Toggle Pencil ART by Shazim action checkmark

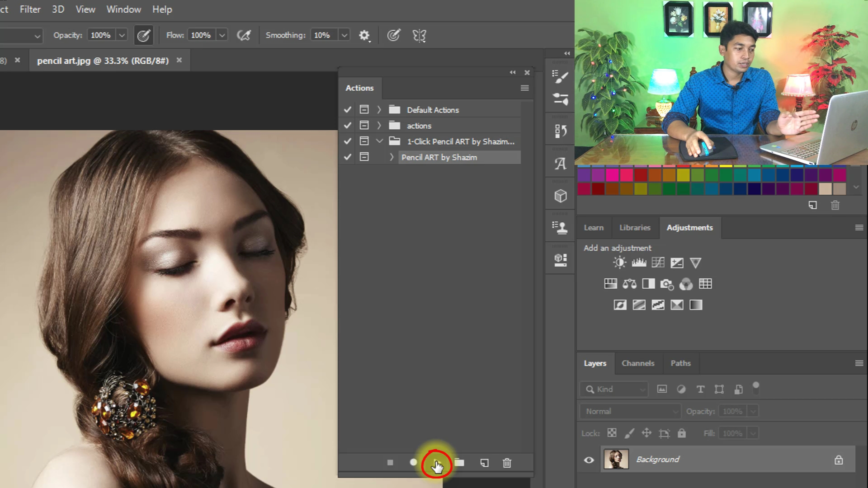(347, 157)
